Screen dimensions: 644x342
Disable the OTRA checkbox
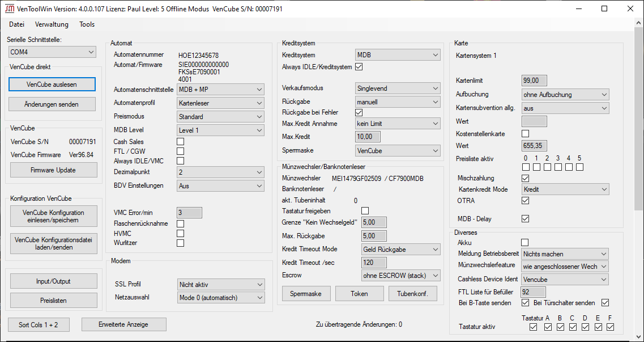tap(525, 201)
